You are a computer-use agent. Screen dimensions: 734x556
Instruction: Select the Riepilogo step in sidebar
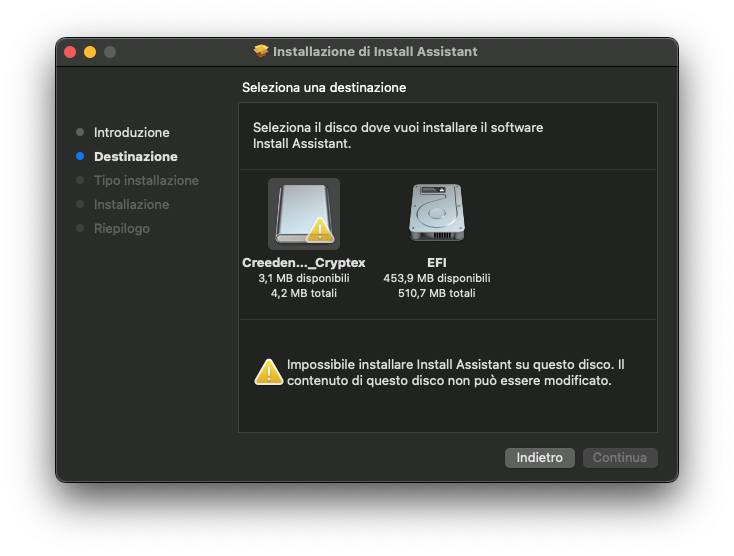click(122, 228)
